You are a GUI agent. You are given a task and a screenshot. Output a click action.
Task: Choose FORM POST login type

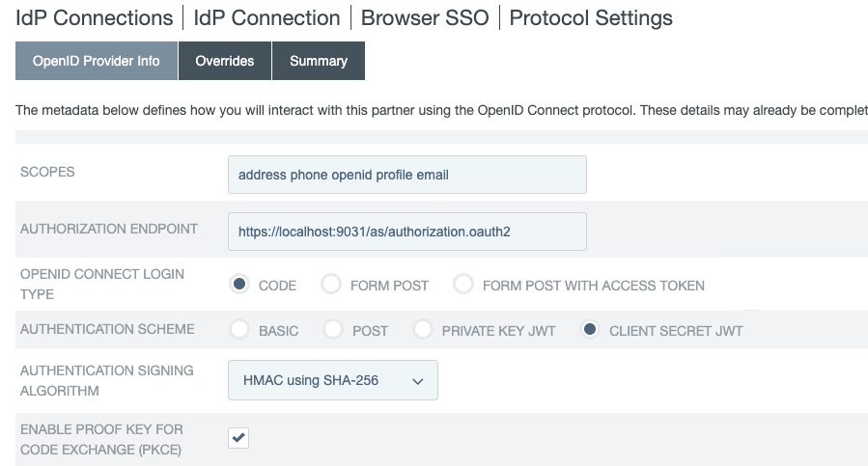[x=330, y=285]
